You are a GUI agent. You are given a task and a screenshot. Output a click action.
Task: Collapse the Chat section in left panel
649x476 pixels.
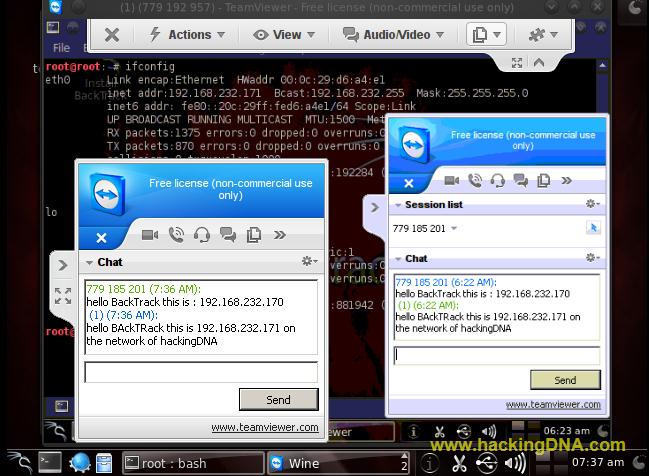point(89,262)
